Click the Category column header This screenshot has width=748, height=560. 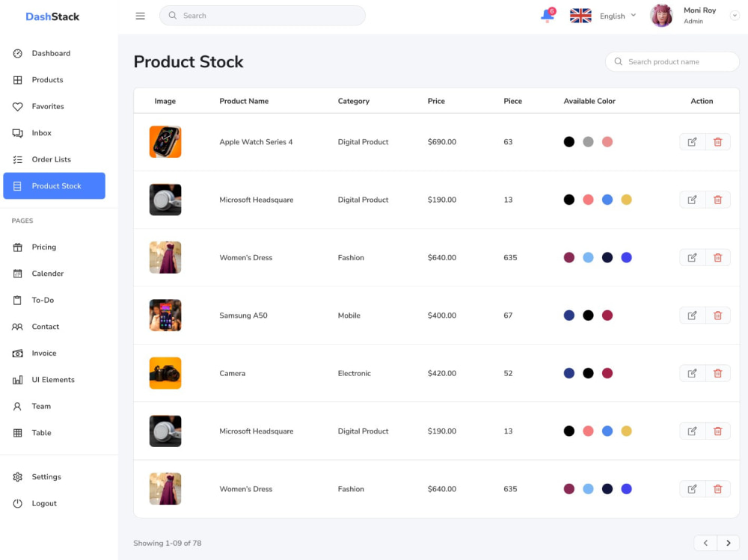354,101
